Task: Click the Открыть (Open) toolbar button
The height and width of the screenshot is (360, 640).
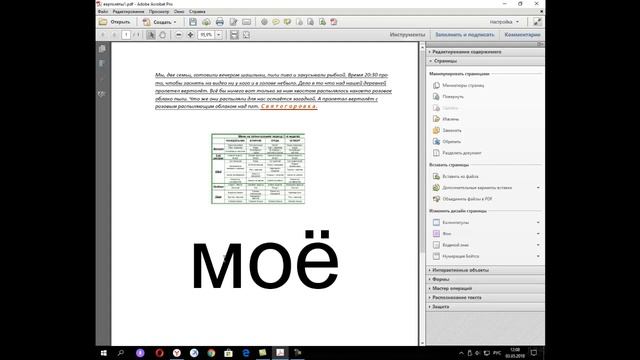Action: coord(115,22)
